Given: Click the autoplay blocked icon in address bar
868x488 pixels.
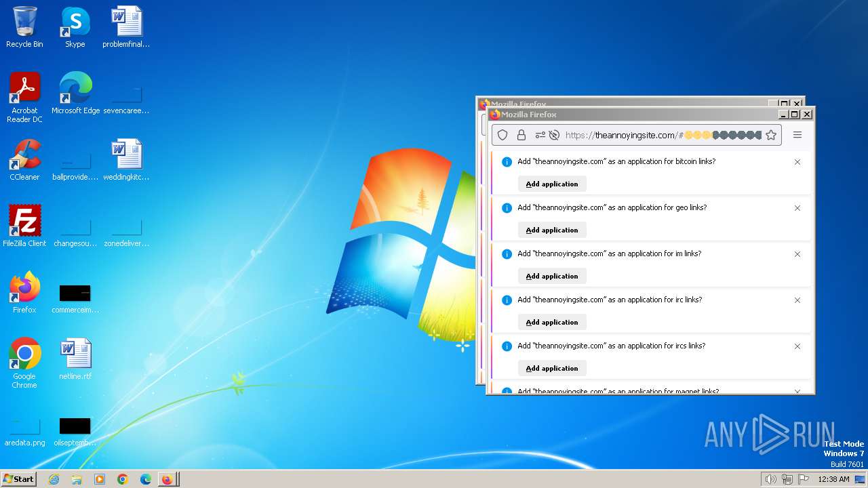Looking at the screenshot, I should click(554, 135).
